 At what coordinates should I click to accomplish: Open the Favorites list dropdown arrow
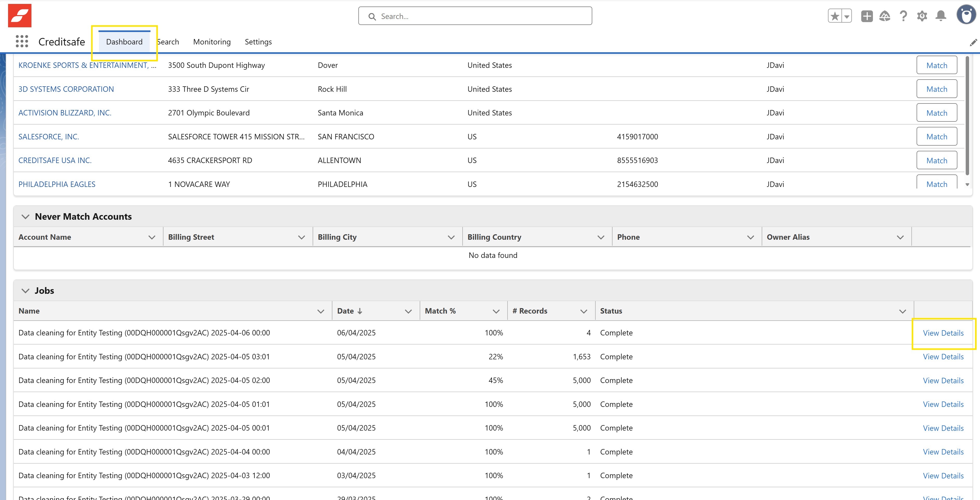pos(847,16)
